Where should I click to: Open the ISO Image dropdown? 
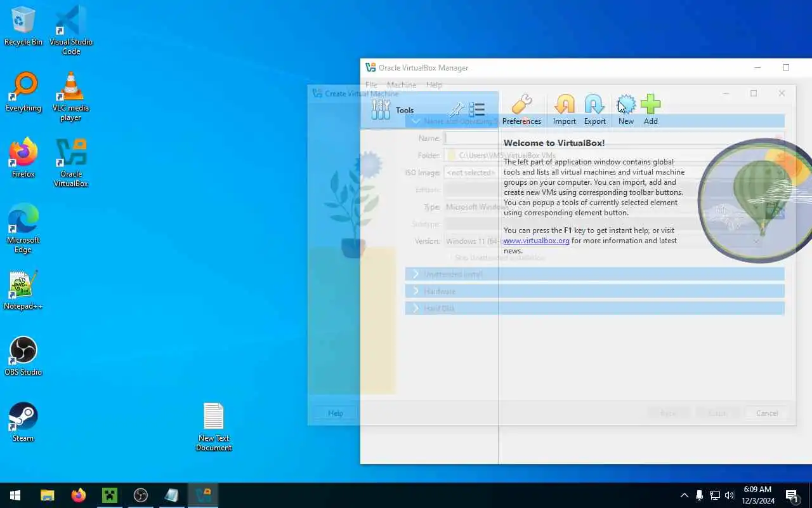point(614,172)
